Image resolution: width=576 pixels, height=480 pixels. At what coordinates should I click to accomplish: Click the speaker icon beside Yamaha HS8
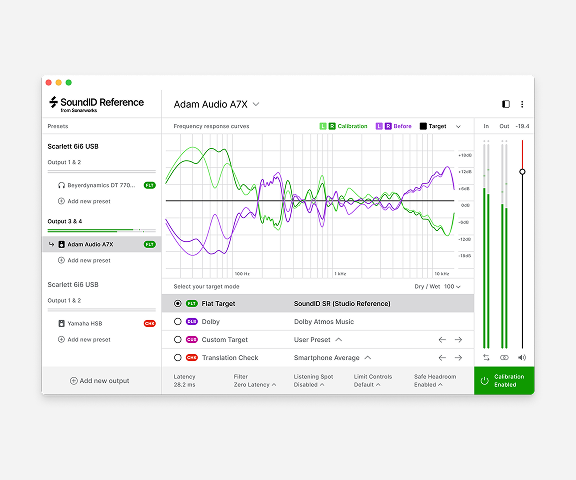62,324
